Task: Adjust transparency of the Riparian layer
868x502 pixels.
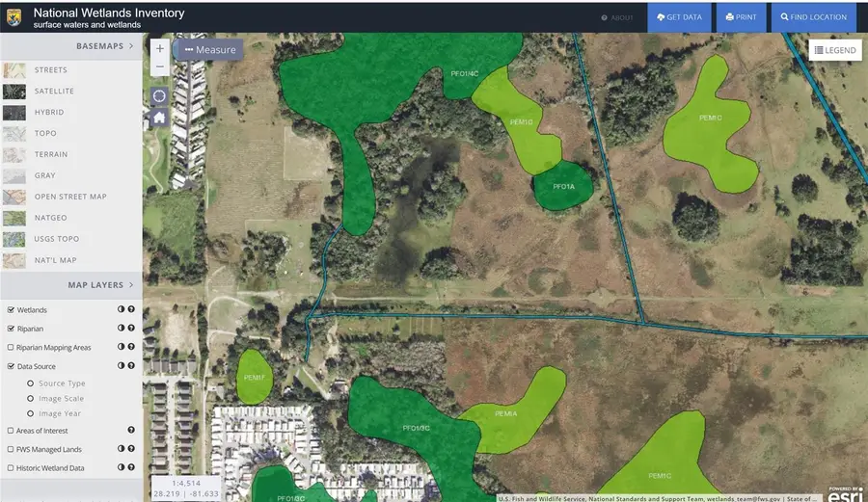Action: pyautogui.click(x=120, y=329)
